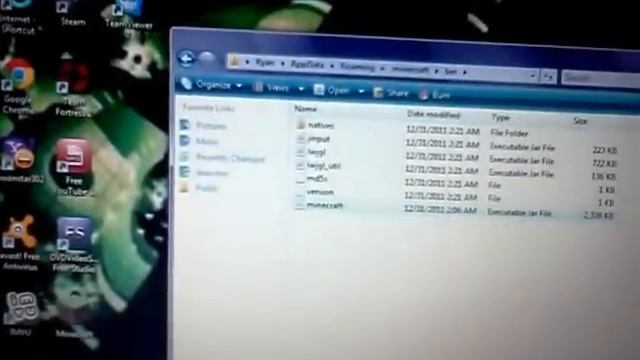Click the lwjgl jar file icon
640x360 pixels.
pos(300,151)
